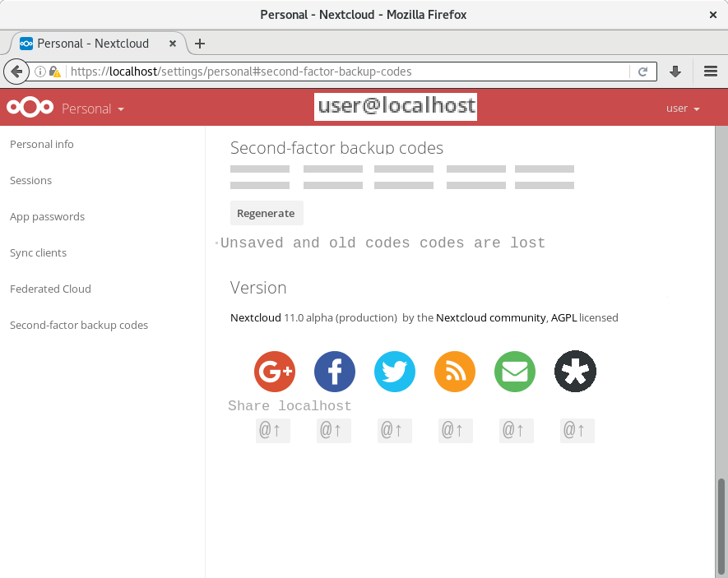The height and width of the screenshot is (578, 728).
Task: Click the @↑ button under Facebook icon
Action: 334,431
